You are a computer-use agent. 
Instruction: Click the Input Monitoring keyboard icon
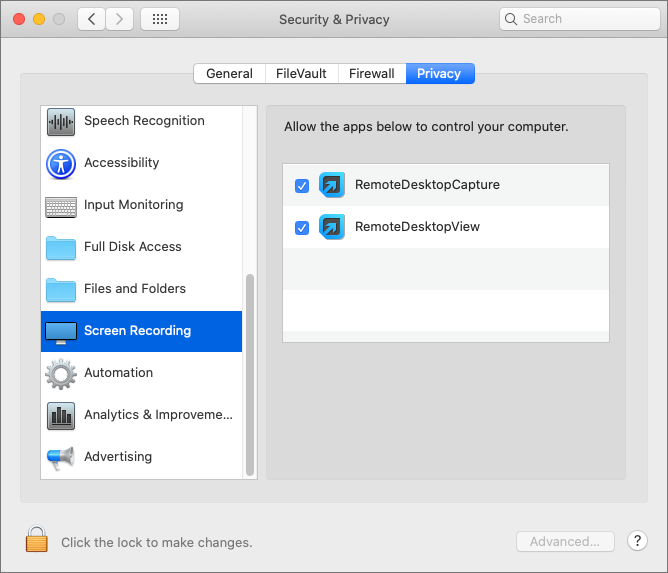pyautogui.click(x=61, y=205)
